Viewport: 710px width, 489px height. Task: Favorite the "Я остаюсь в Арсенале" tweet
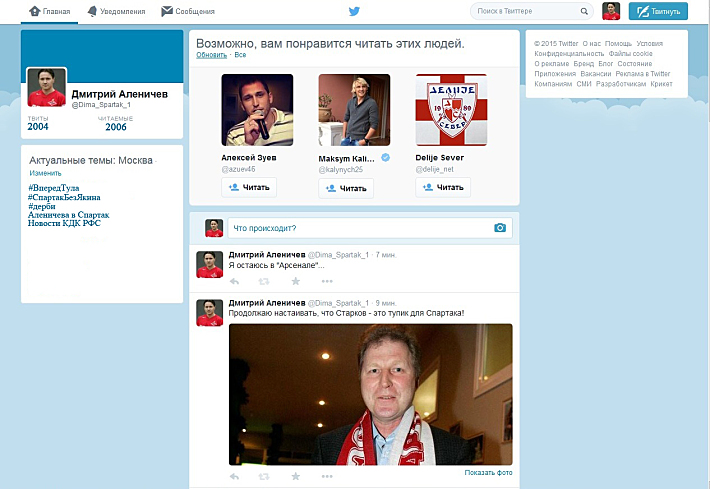(295, 281)
